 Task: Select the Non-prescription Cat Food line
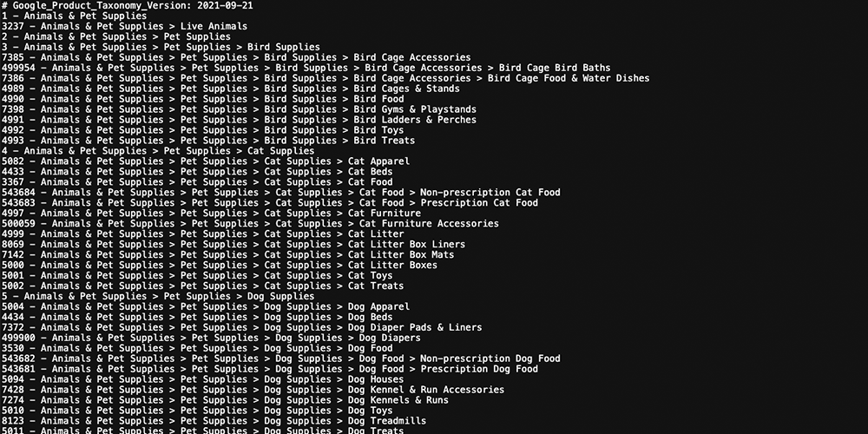280,193
